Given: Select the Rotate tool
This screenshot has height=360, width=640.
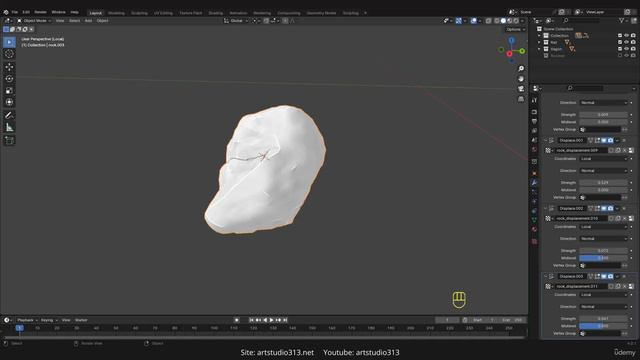Looking at the screenshot, I should (x=9, y=78).
